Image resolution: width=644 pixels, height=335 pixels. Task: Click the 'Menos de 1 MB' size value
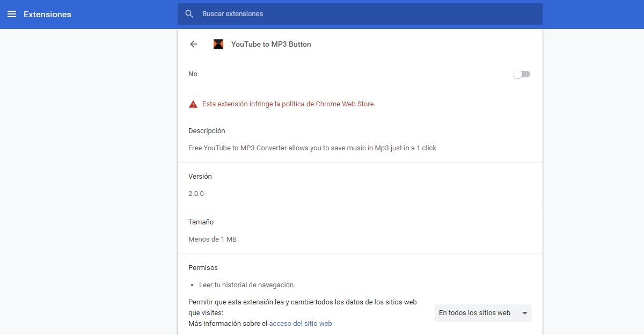(213, 239)
